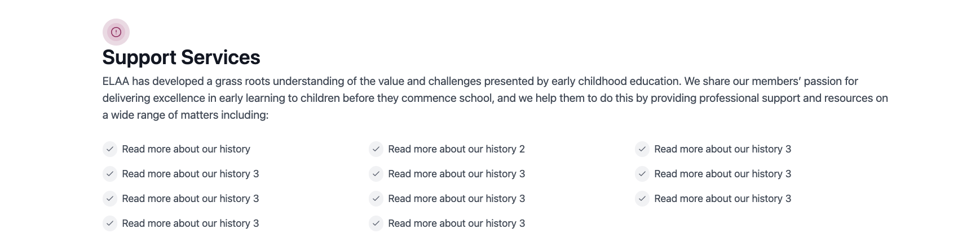Open the last history link in the third column
This screenshot has width=980, height=251.
click(x=722, y=199)
